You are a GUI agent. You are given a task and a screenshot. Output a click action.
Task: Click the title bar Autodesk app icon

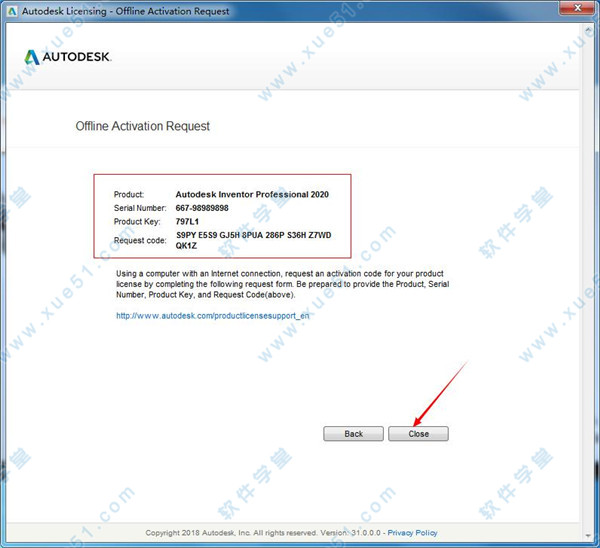pos(12,11)
